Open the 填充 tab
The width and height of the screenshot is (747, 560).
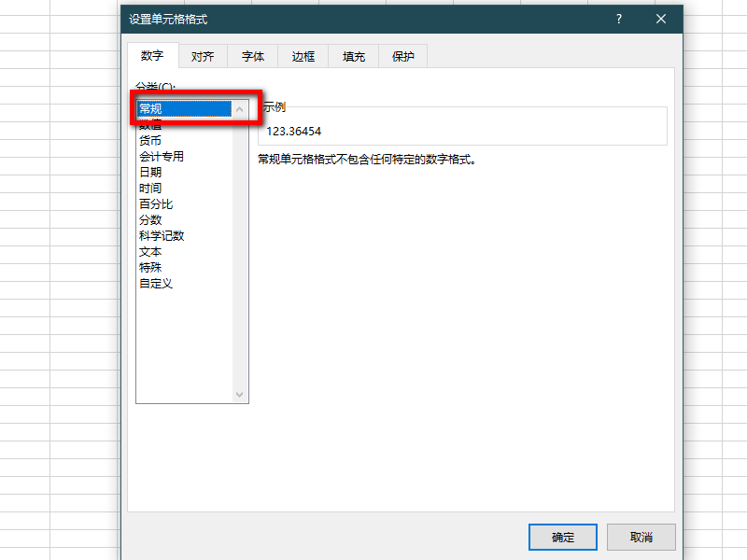pyautogui.click(x=354, y=57)
